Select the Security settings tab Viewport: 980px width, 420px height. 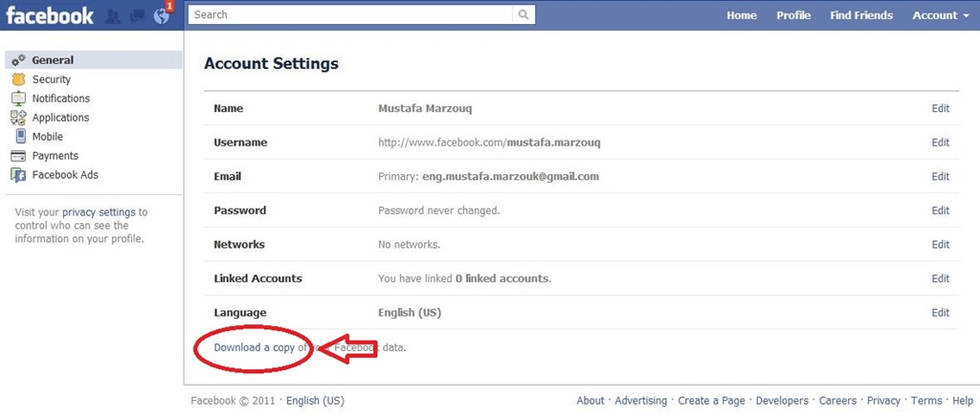(x=94, y=79)
